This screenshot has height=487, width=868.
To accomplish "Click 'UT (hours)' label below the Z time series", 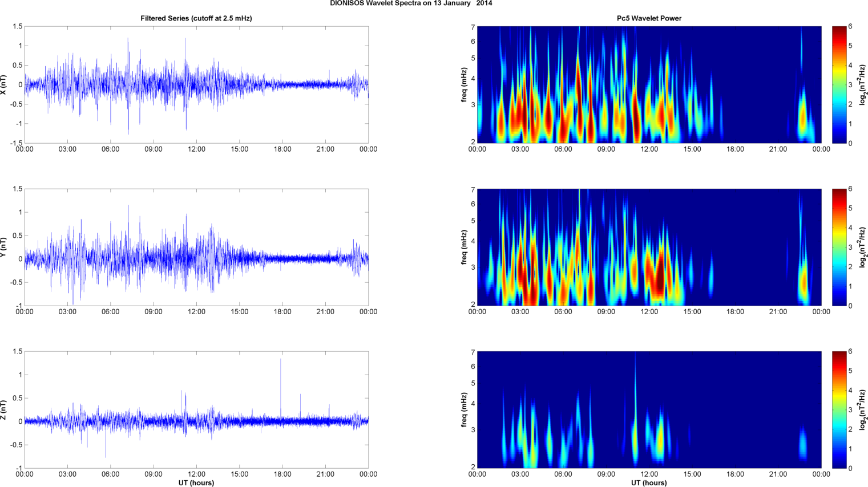I will pos(196,483).
